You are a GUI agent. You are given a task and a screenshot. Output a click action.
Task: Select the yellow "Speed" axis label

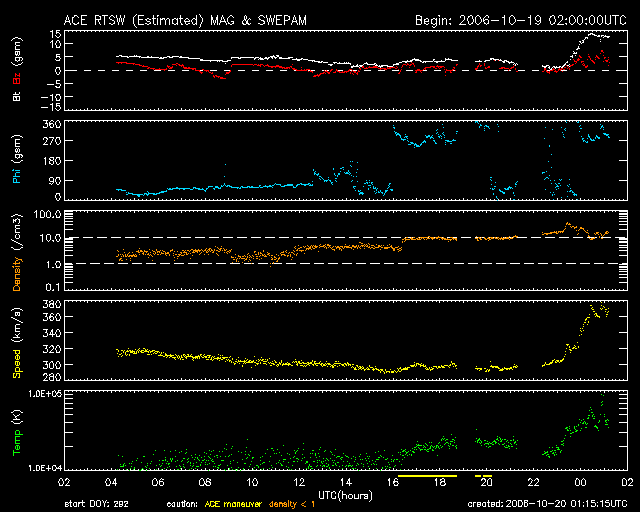click(x=17, y=363)
